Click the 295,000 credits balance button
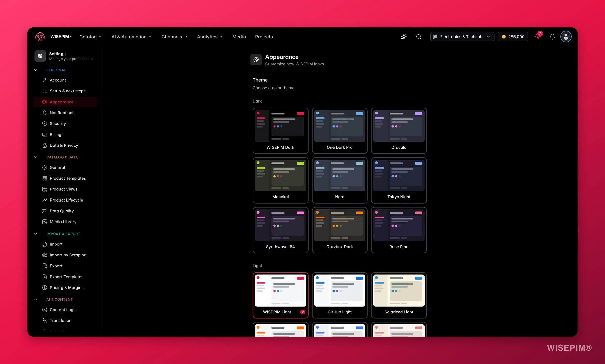The height and width of the screenshot is (364, 605). point(513,37)
